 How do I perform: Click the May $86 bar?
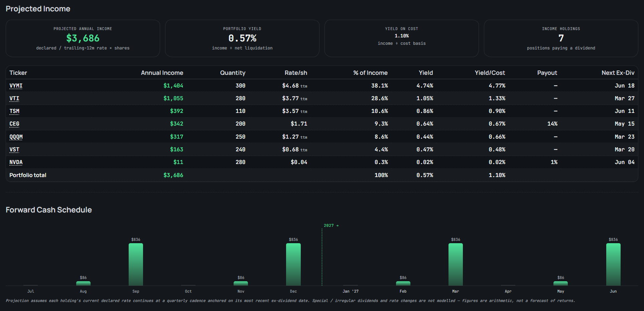click(x=560, y=283)
